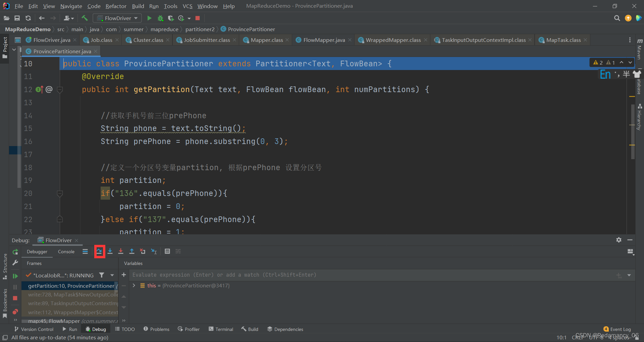Image resolution: width=644 pixels, height=342 pixels.
Task: Click the Step Over debugger icon
Action: click(x=99, y=251)
